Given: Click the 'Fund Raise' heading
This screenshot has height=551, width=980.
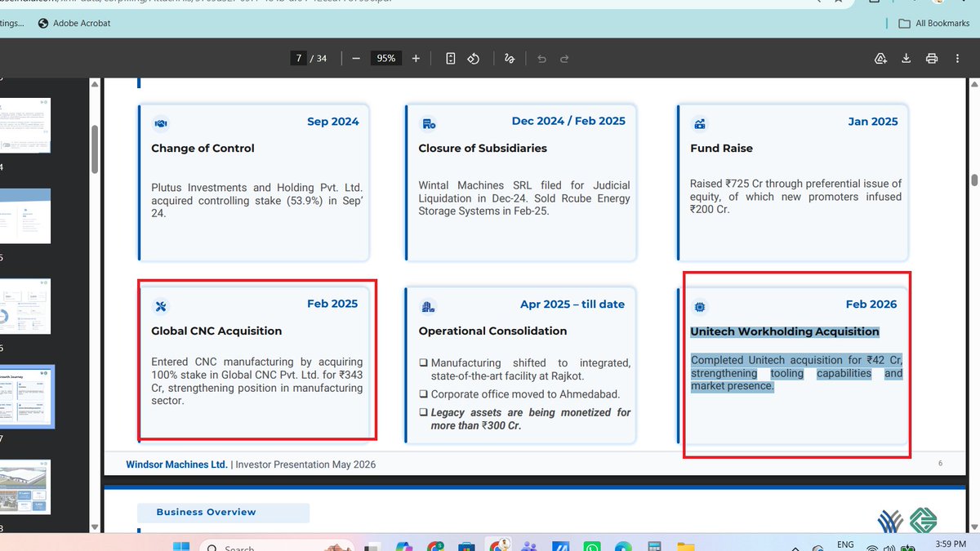Looking at the screenshot, I should point(721,149).
